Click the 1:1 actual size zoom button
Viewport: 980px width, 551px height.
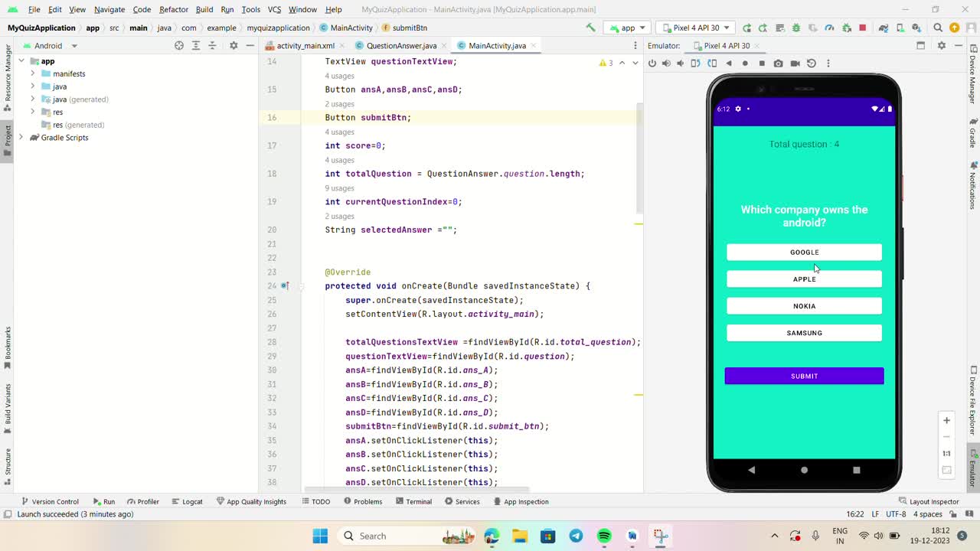946,454
